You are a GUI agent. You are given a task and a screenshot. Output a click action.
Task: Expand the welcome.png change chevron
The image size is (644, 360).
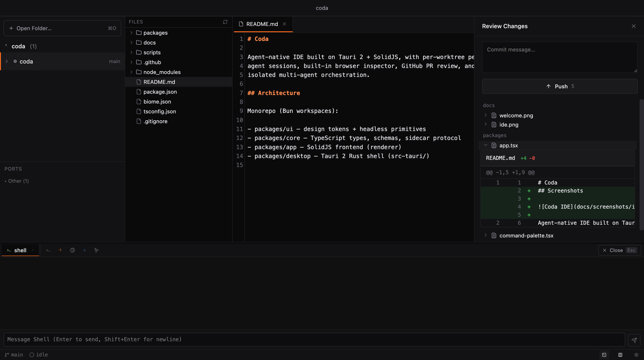tap(485, 115)
